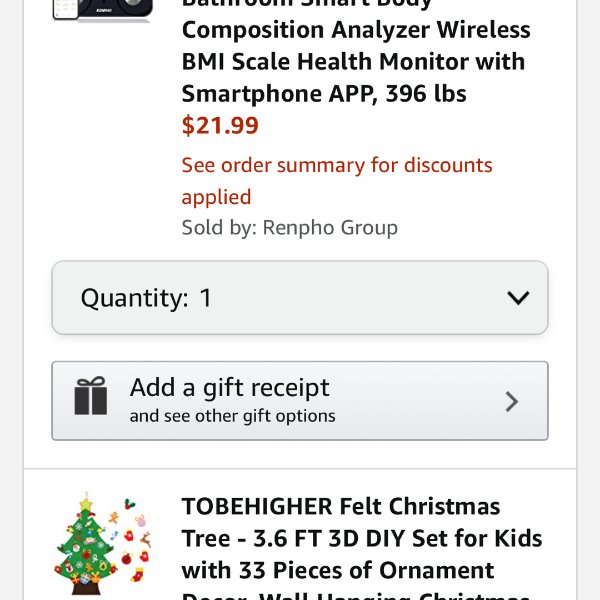This screenshot has height=600, width=600.
Task: Open the TOBEHIGHER Felt Christmas product title
Action: coord(341,506)
